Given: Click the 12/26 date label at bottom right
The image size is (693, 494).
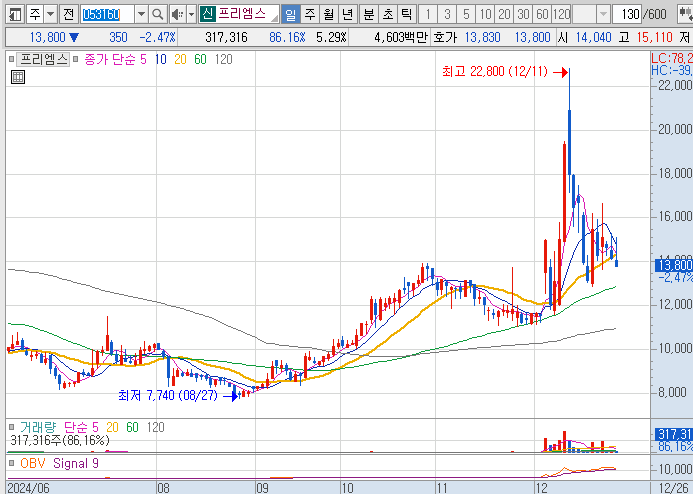Looking at the screenshot, I should point(673,488).
